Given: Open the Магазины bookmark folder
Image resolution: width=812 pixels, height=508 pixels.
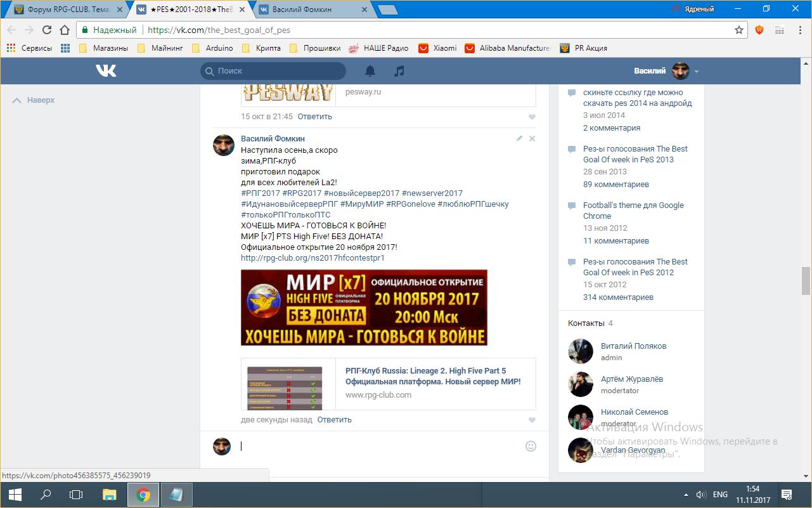Looking at the screenshot, I should [x=103, y=48].
